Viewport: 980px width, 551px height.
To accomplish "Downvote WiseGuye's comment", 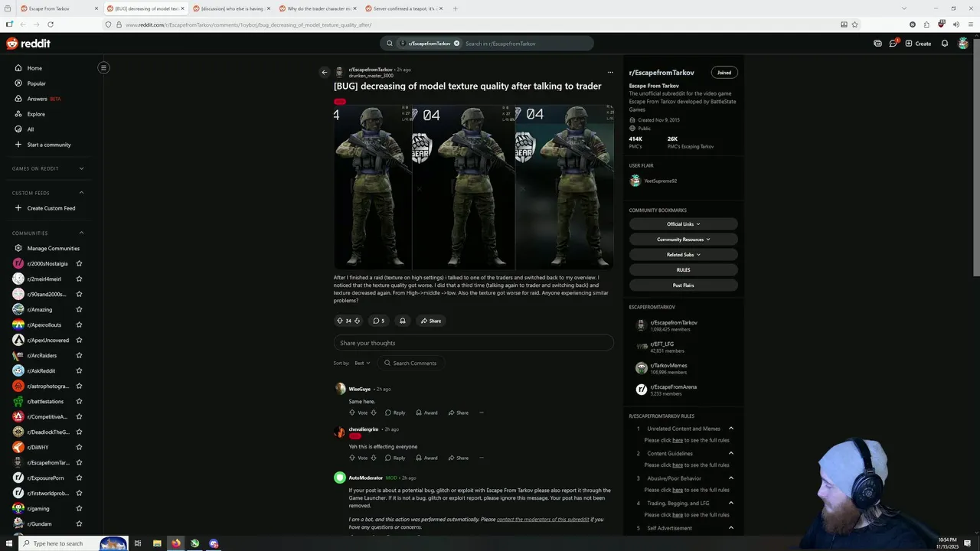I will click(x=374, y=412).
